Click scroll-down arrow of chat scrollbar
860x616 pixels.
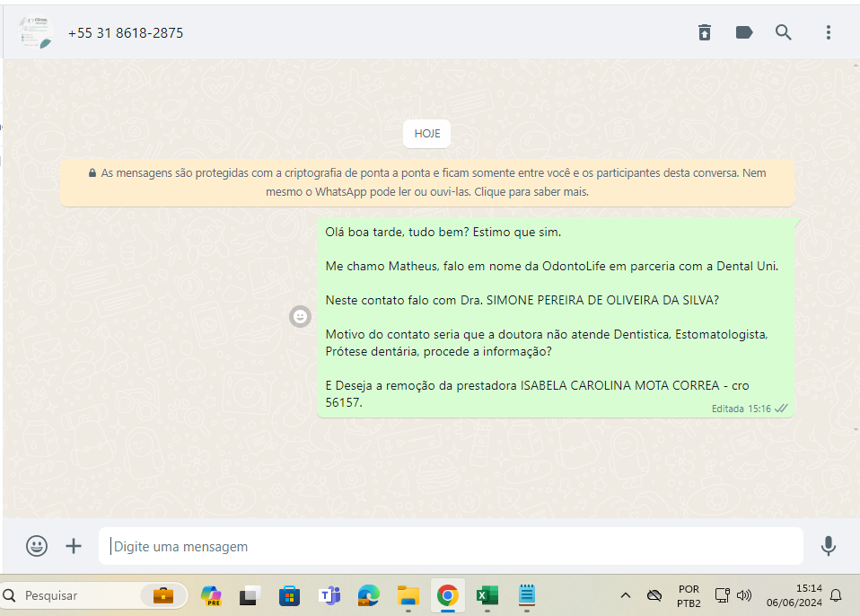(856, 430)
